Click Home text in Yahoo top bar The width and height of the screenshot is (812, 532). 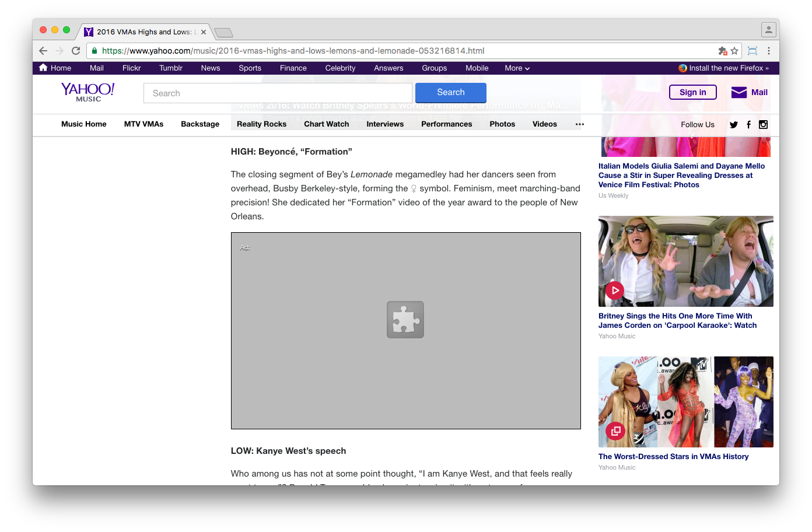(x=61, y=68)
